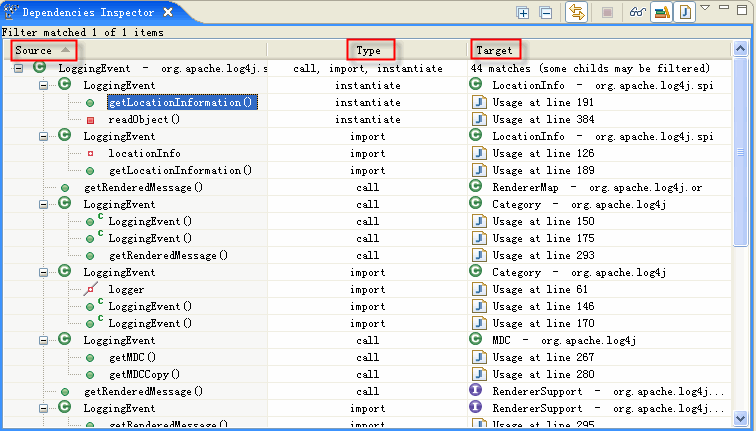756x431 pixels.
Task: Click LocationInfo class icon in instantiate row
Action: click(475, 84)
